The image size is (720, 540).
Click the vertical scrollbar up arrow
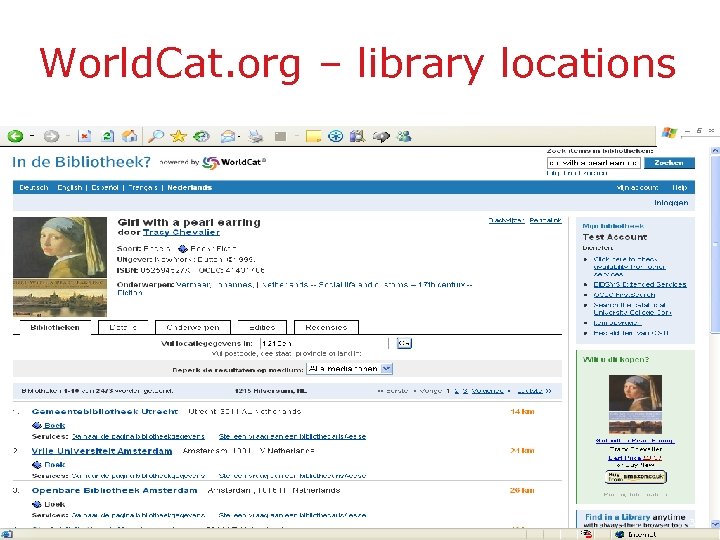coord(715,151)
